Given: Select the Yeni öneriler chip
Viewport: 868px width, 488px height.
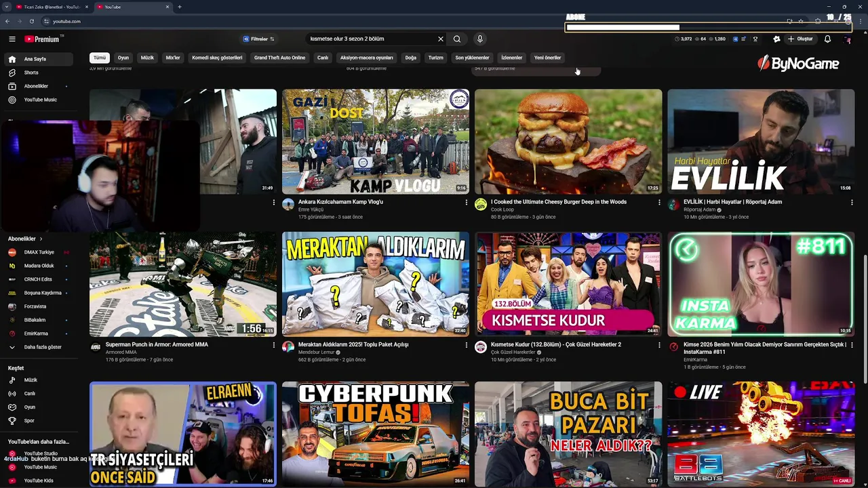Looking at the screenshot, I should (547, 58).
